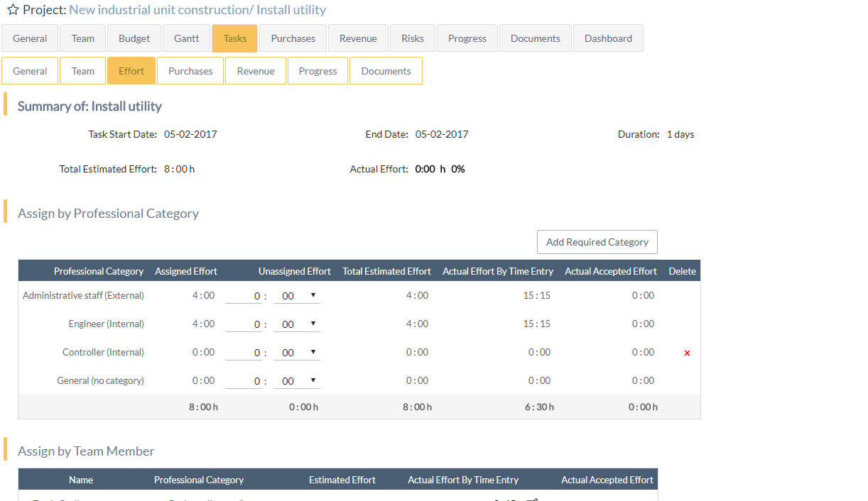Open the minutes dropdown for Controller (Internal) row
The width and height of the screenshot is (868, 501).
pos(296,352)
